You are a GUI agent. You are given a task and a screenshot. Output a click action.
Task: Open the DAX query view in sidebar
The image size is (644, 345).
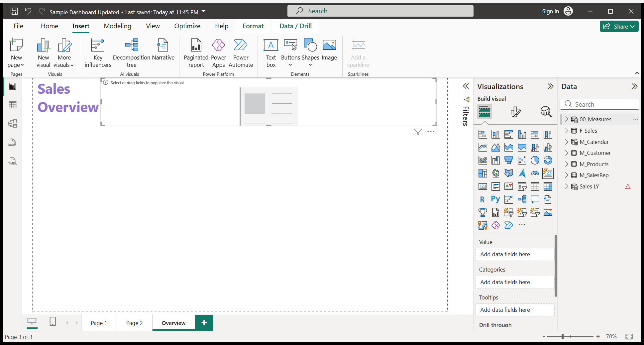[x=12, y=143]
